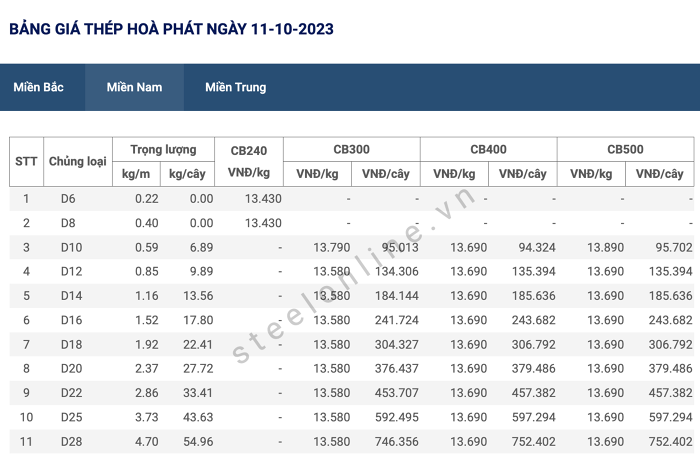Select the Miền Trung tab
Viewport: 700px width, 463px height.
(x=236, y=87)
